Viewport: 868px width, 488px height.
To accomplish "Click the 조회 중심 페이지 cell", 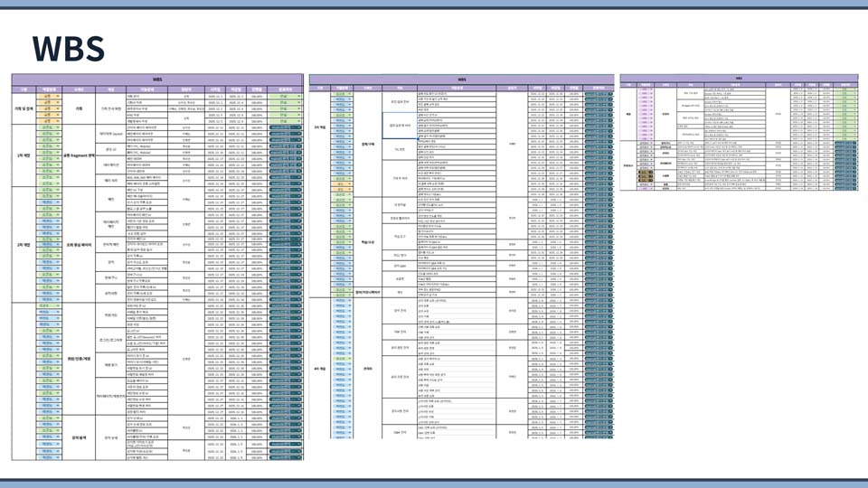I will (x=80, y=244).
